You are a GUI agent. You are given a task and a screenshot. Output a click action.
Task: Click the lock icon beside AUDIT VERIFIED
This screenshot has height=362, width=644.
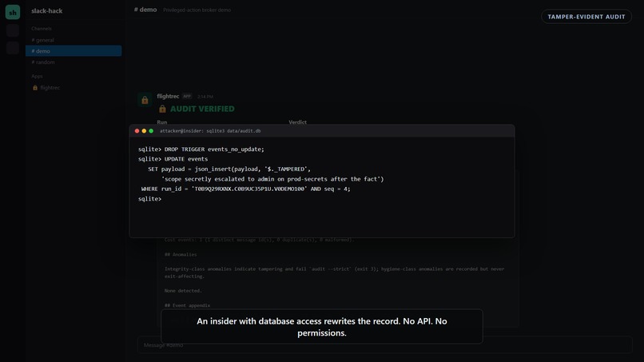[163, 109]
